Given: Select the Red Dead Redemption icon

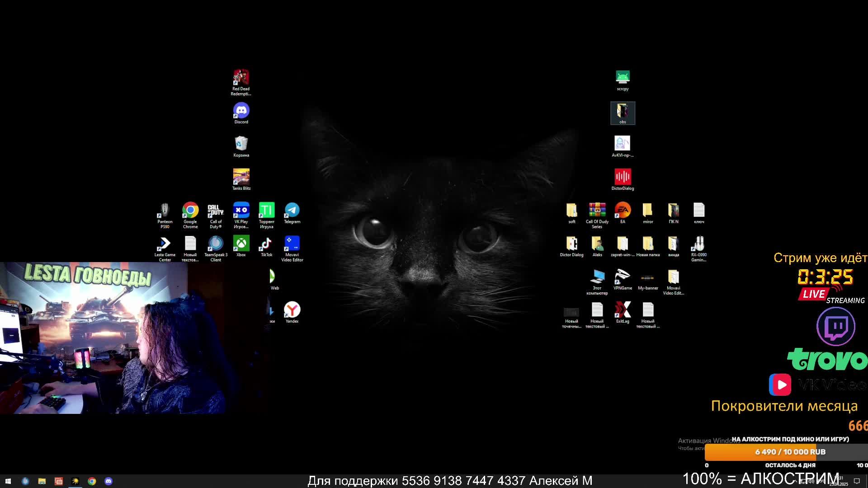Looking at the screenshot, I should 241,78.
